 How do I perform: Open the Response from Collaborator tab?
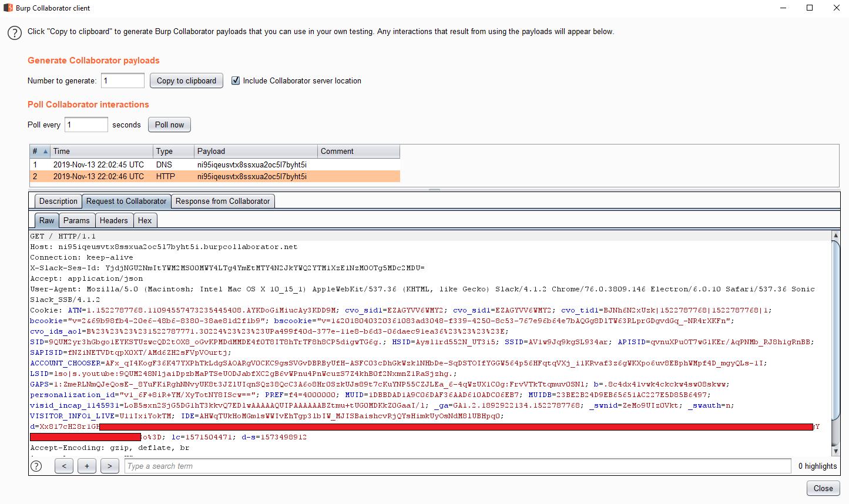coord(223,201)
